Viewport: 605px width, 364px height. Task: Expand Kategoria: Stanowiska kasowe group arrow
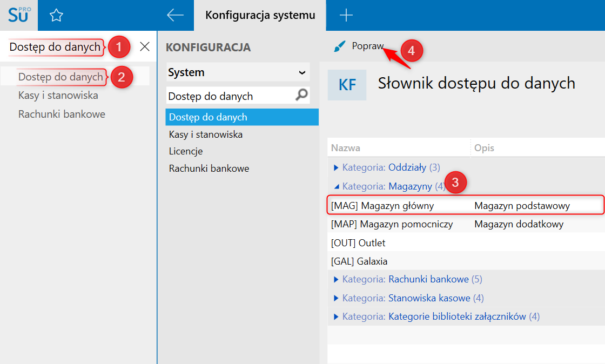335,298
